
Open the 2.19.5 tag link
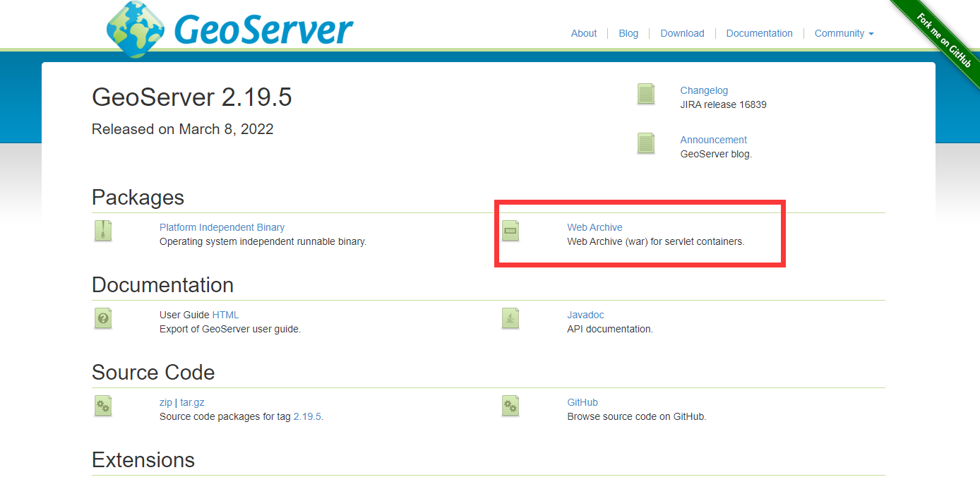point(307,416)
